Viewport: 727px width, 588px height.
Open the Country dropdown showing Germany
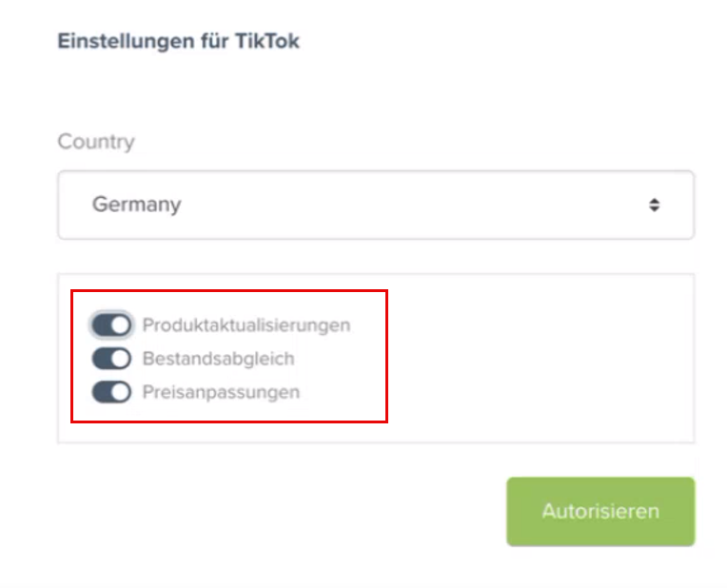tap(375, 205)
